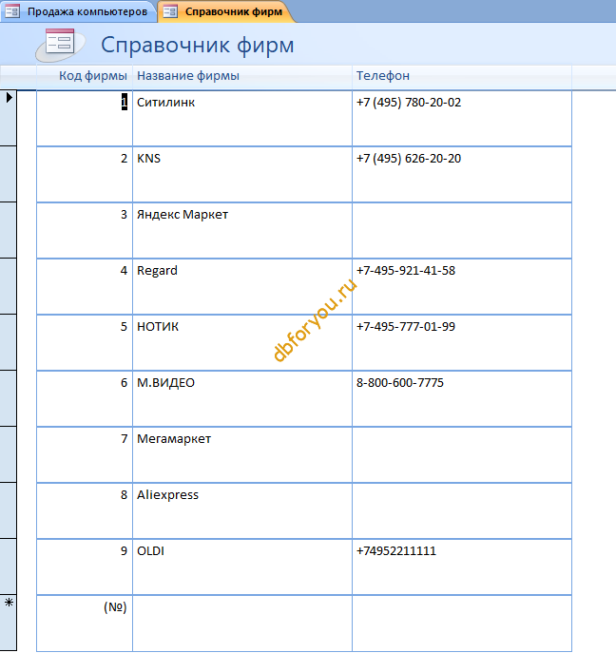This screenshot has width=616, height=672.
Task: Click empty phone field in new record
Action: click(x=462, y=624)
